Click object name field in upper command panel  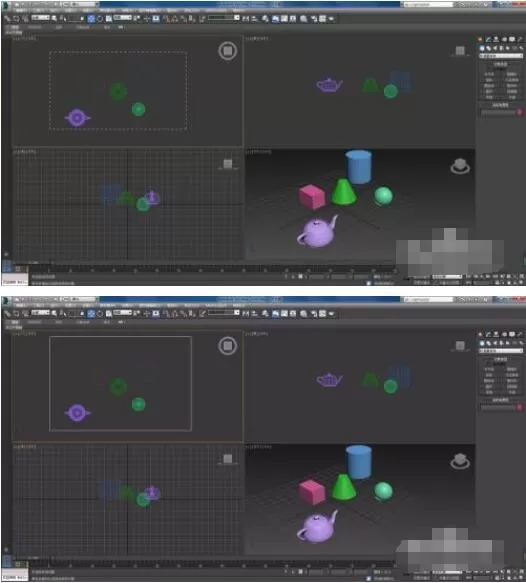point(498,112)
